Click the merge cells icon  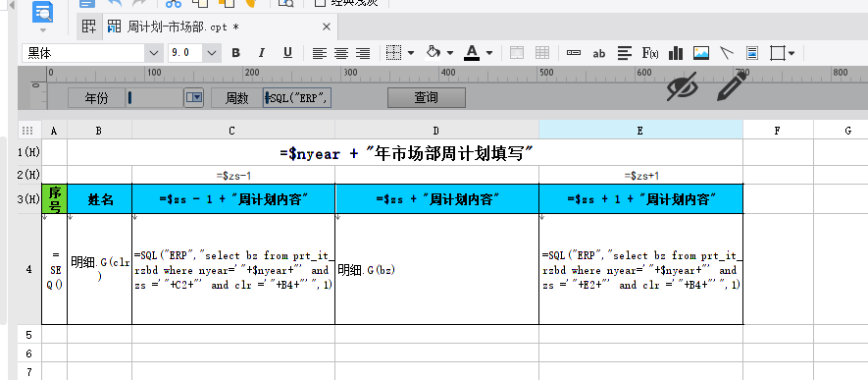(517, 53)
